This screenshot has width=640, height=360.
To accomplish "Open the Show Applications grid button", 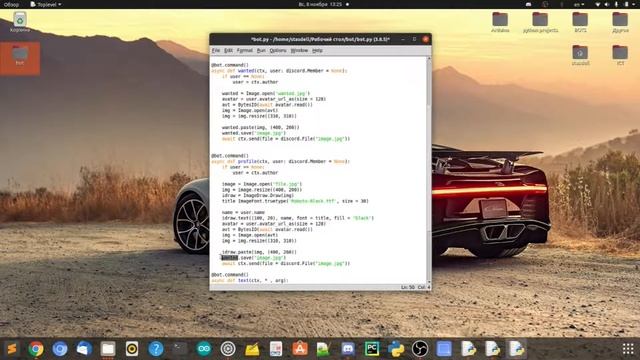I will (x=628, y=349).
